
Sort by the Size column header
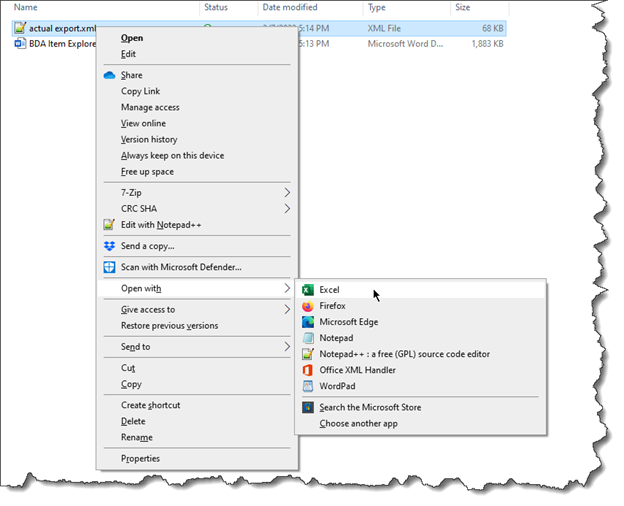pyautogui.click(x=463, y=7)
